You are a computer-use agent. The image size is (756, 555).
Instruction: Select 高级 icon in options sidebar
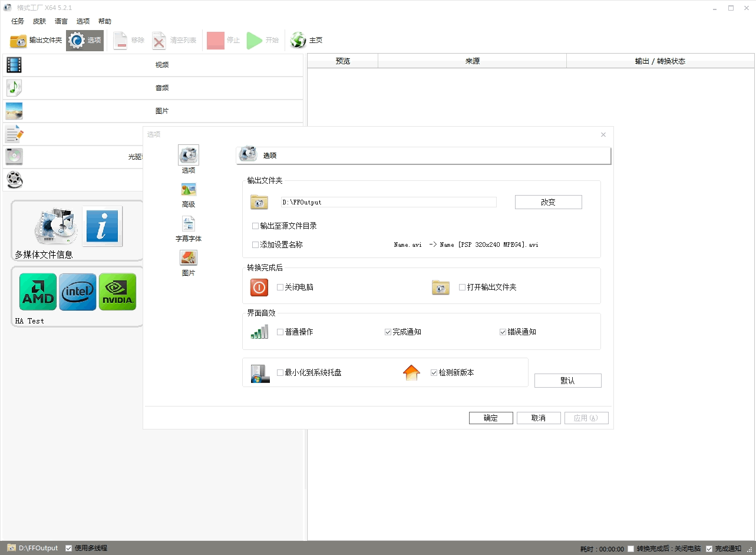[189, 190]
